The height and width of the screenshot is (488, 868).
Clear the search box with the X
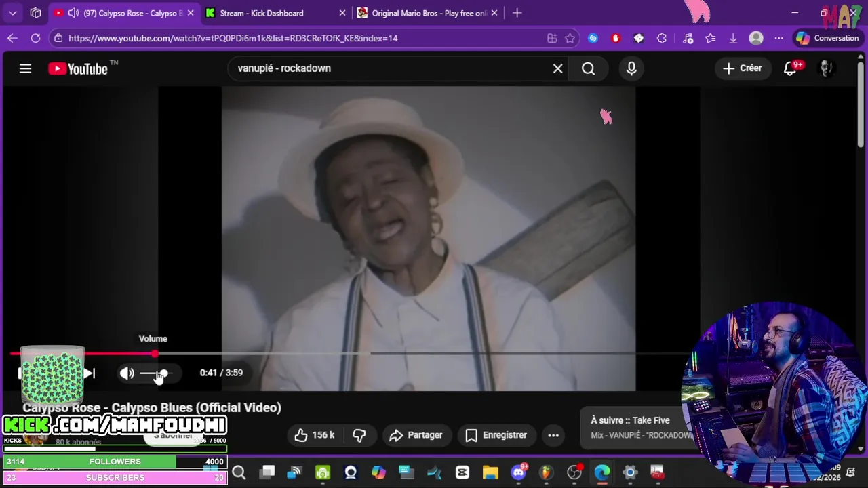(557, 68)
